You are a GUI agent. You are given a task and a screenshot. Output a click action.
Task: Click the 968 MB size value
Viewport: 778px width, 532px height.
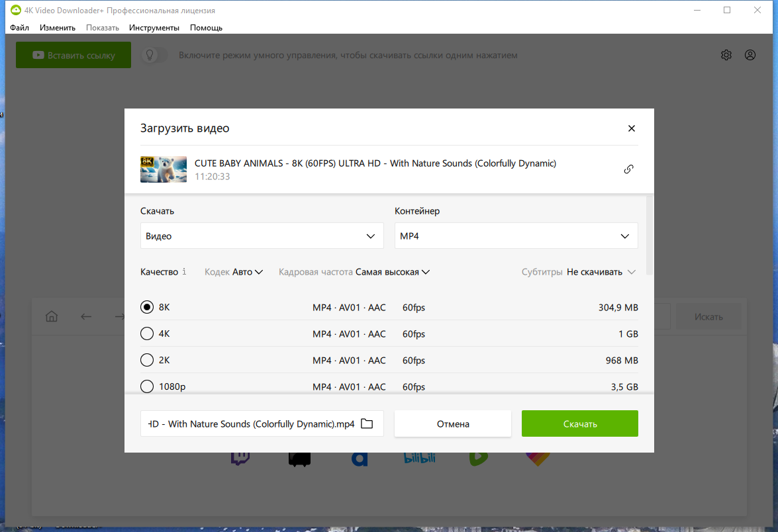(x=622, y=361)
